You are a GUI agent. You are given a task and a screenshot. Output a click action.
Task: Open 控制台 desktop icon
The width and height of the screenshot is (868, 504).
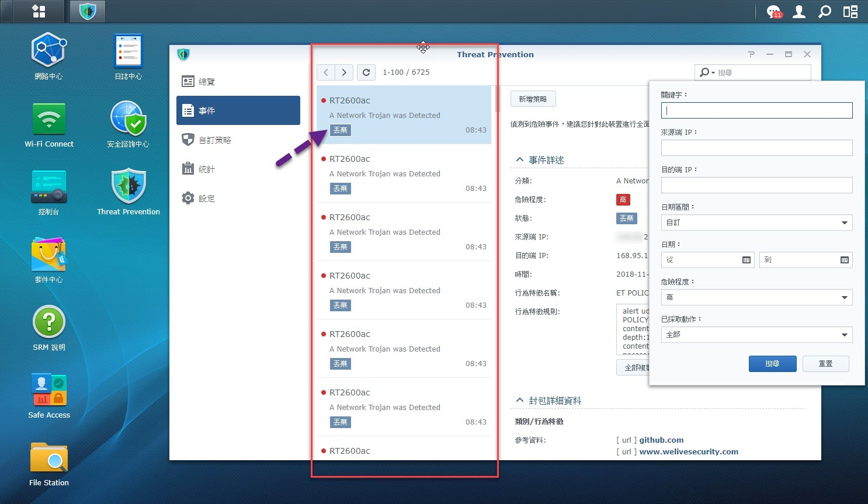[48, 193]
